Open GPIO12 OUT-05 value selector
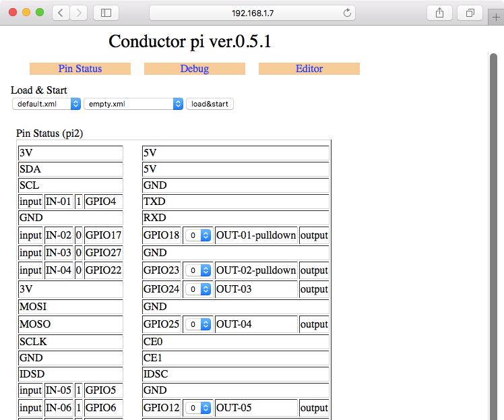The image size is (504, 420). [x=198, y=408]
